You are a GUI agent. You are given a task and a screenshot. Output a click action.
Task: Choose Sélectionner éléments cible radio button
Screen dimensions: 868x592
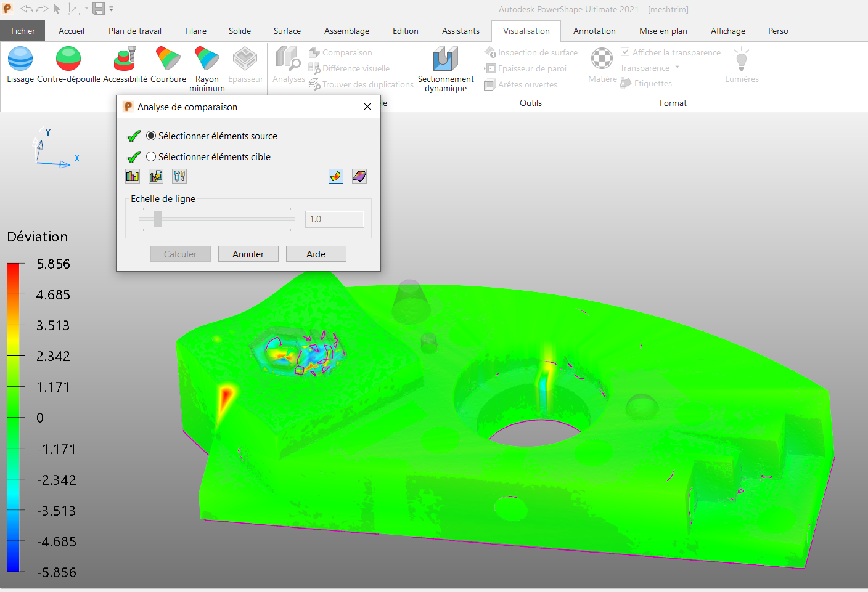151,156
